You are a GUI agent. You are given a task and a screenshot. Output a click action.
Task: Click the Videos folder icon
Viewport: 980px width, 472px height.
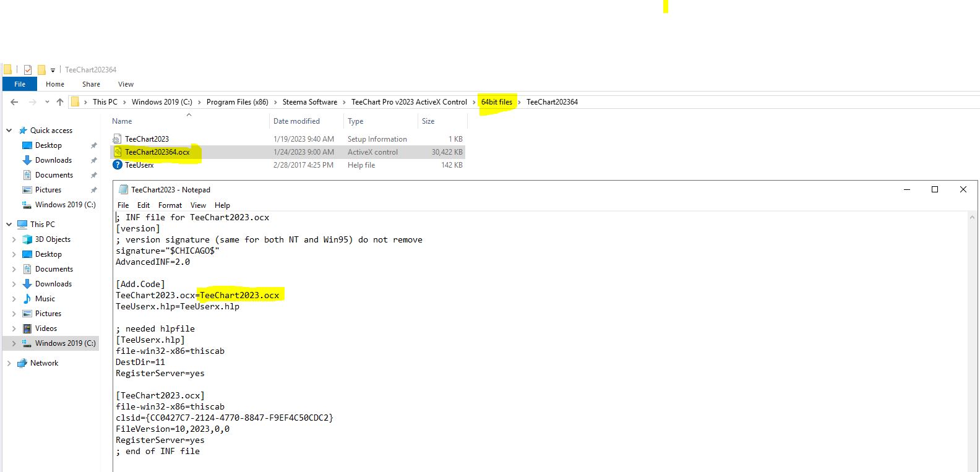[27, 328]
